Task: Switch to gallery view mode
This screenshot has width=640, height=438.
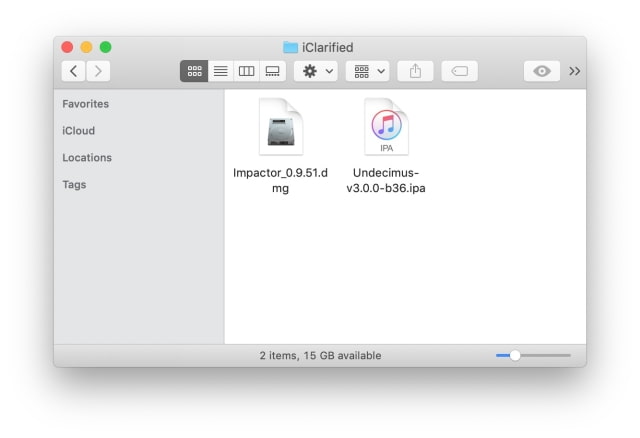Action: [272, 71]
